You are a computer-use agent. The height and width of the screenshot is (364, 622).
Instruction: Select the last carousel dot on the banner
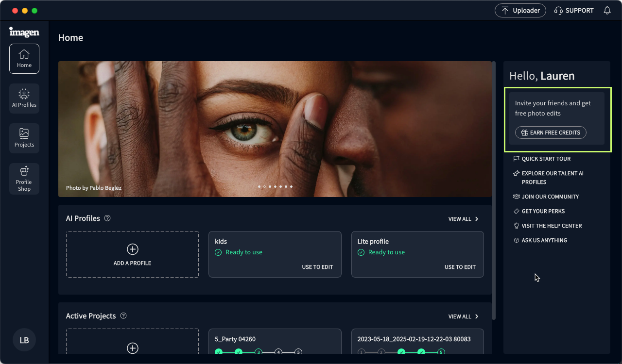[x=291, y=186]
